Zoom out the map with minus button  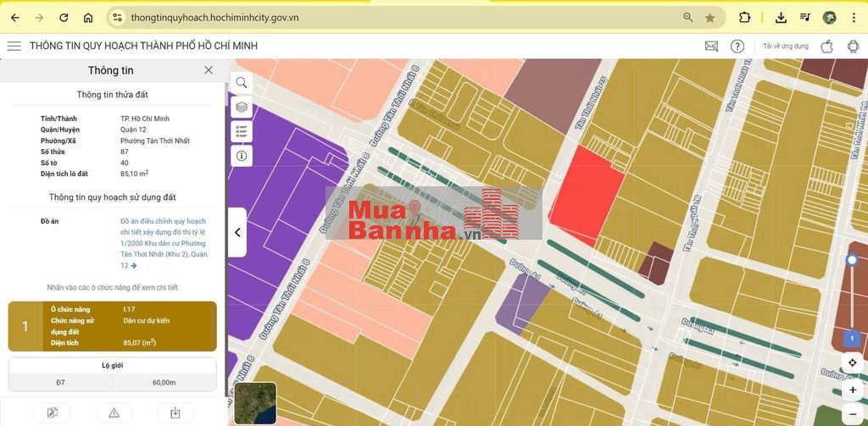pos(853,414)
